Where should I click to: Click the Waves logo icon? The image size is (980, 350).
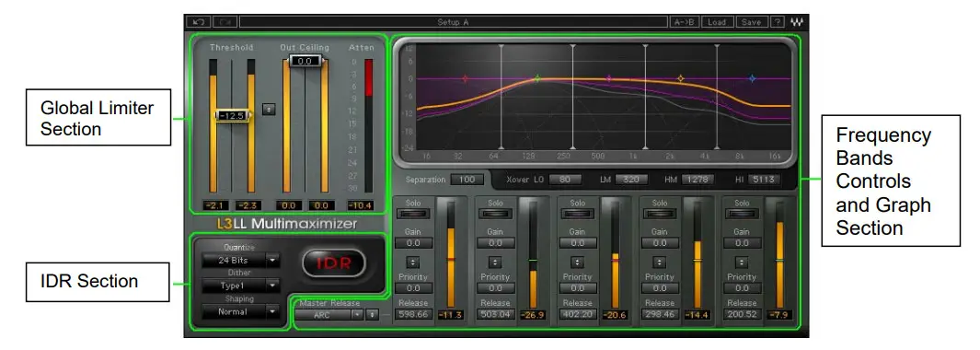click(x=796, y=22)
